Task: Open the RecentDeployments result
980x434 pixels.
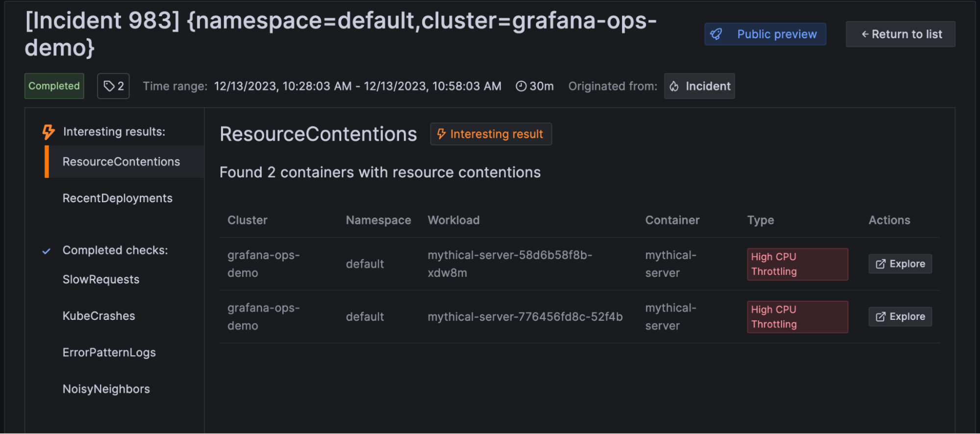Action: [118, 198]
